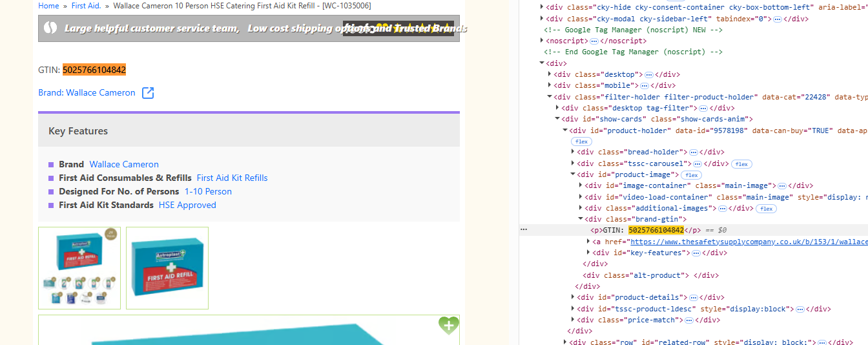This screenshot has width=868, height=345.
Task: Select the alt-product div line
Action: (650, 275)
